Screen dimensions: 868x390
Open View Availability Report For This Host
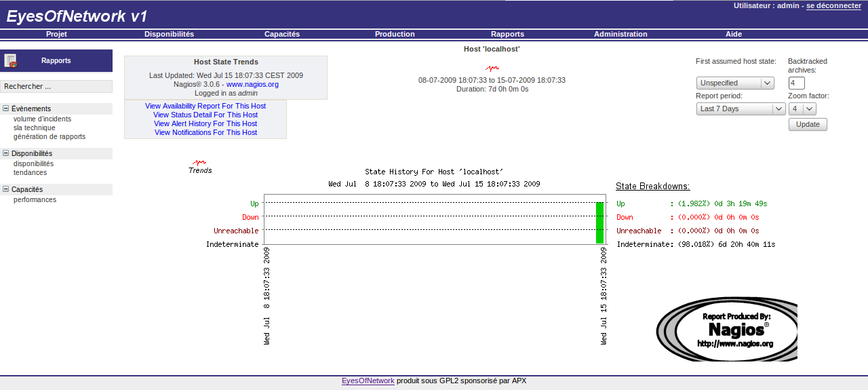tap(205, 106)
